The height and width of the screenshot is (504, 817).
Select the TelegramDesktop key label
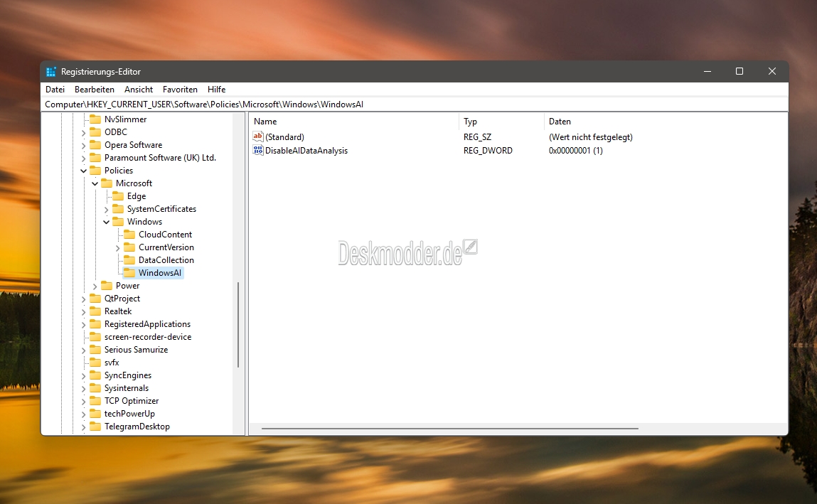137,427
